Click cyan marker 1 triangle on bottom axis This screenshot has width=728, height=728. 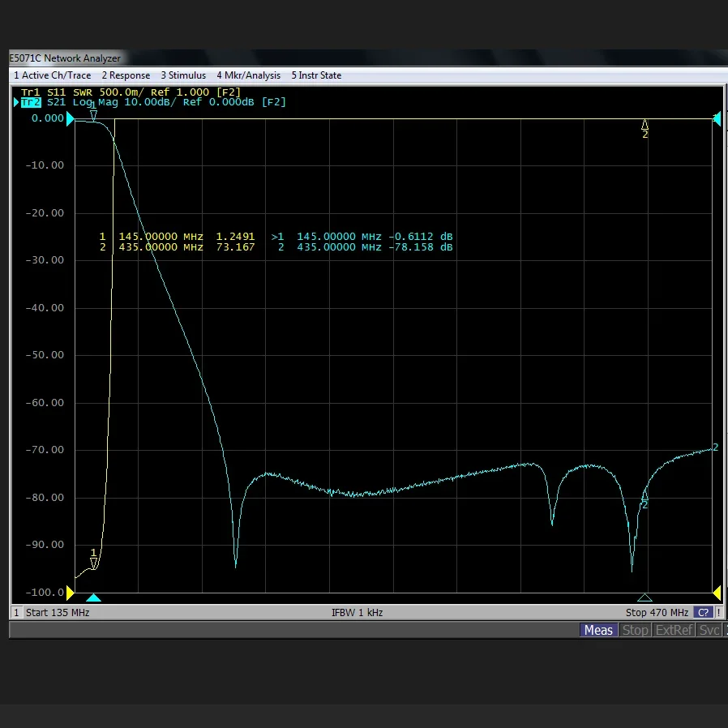coord(94,598)
